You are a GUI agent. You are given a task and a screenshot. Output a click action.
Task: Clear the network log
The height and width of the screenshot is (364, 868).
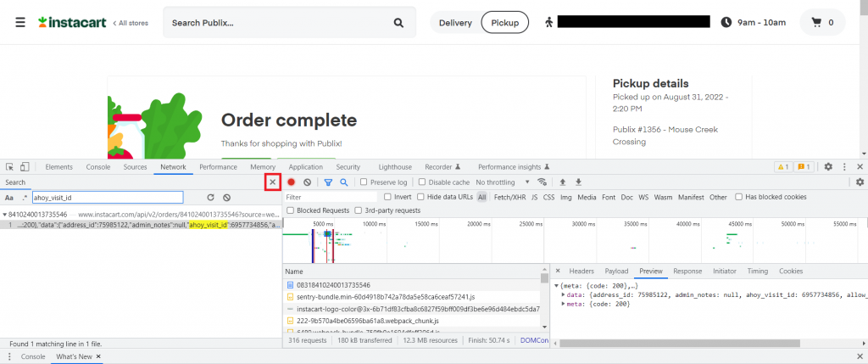307,182
